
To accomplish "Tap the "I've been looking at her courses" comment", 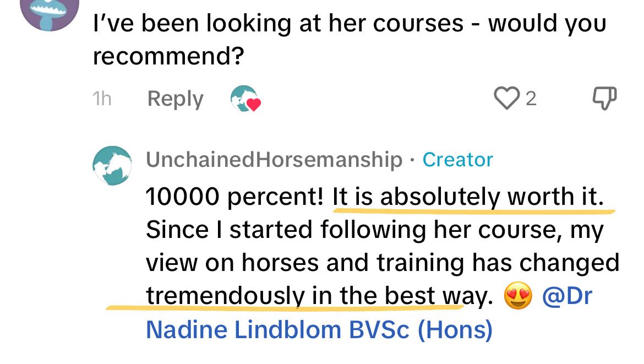I will point(275,23).
